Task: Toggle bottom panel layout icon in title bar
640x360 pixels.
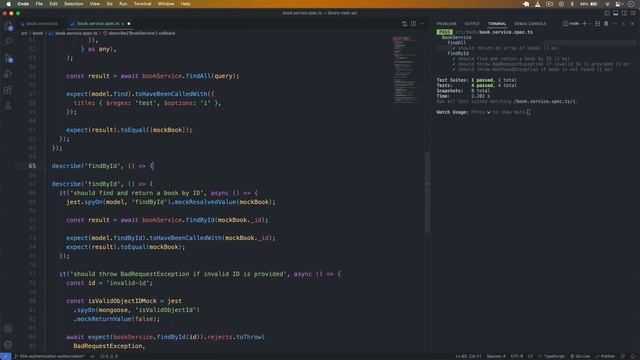Action: coord(616,13)
